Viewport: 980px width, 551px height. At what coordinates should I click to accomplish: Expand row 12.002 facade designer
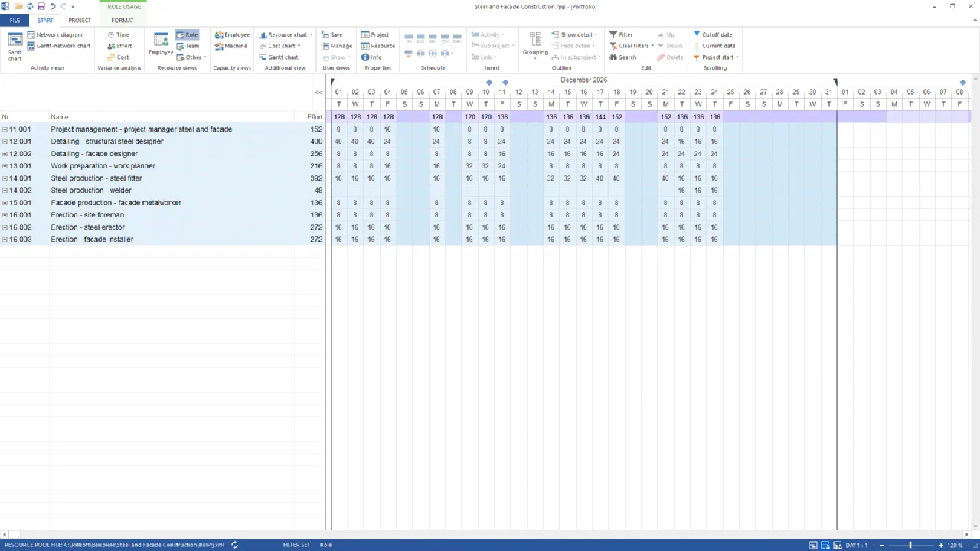pyautogui.click(x=5, y=154)
